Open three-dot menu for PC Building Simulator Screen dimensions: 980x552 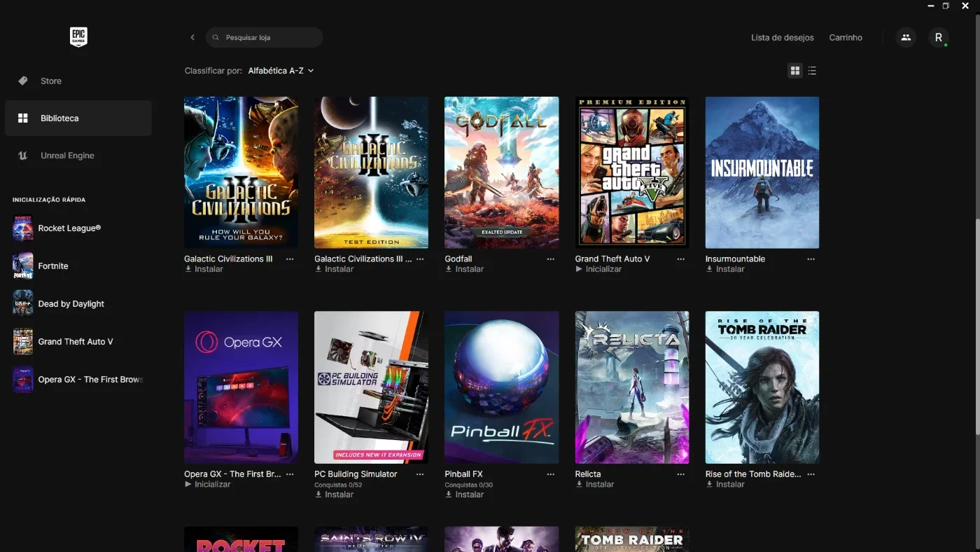coord(420,474)
